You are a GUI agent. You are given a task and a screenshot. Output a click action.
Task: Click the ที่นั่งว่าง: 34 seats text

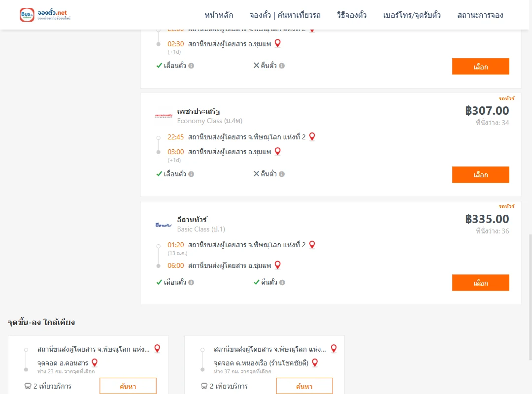(x=492, y=123)
